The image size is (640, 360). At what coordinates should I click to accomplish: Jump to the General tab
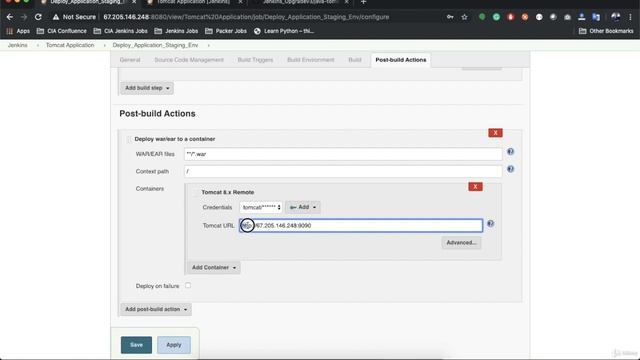point(130,60)
